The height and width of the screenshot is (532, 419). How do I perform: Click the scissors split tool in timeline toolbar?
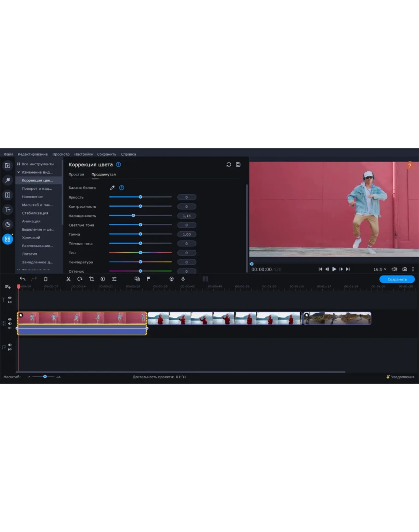68,279
